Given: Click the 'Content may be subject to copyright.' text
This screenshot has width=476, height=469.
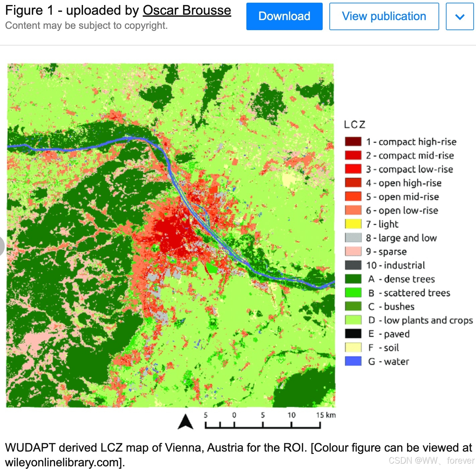Looking at the screenshot, I should point(86,25).
